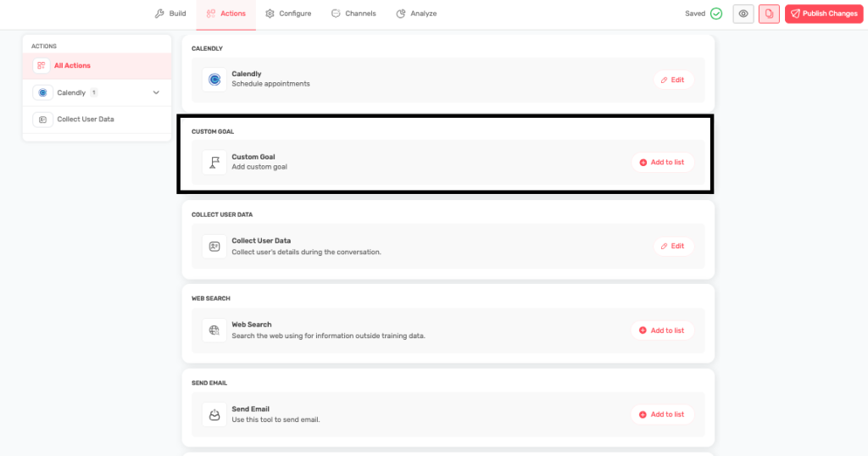The height and width of the screenshot is (456, 868).
Task: Click the All Actions grid icon
Action: [42, 65]
